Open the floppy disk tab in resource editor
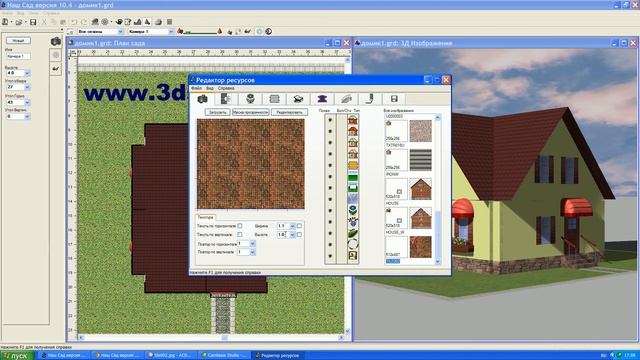The image size is (640, 360). [394, 99]
